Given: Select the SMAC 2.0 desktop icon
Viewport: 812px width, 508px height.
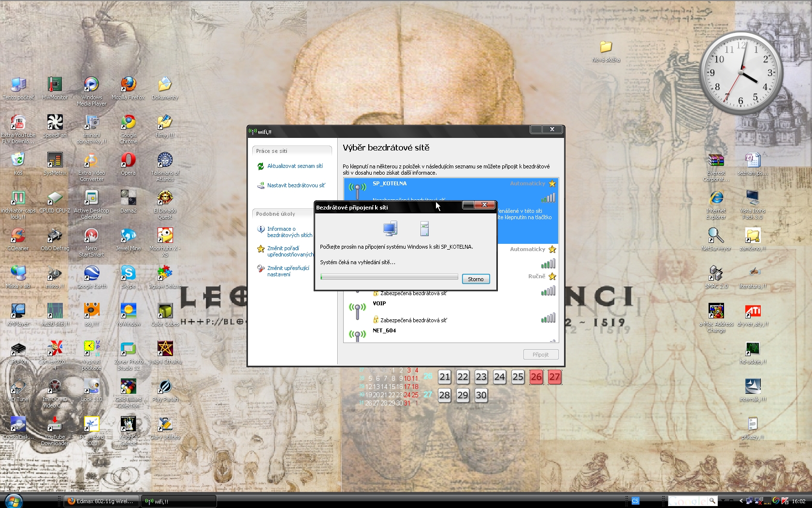Looking at the screenshot, I should [x=716, y=277].
